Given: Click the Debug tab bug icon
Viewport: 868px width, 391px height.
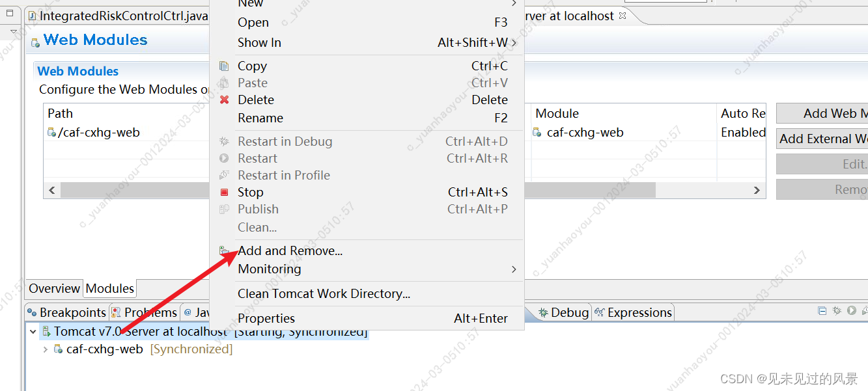Looking at the screenshot, I should (543, 313).
